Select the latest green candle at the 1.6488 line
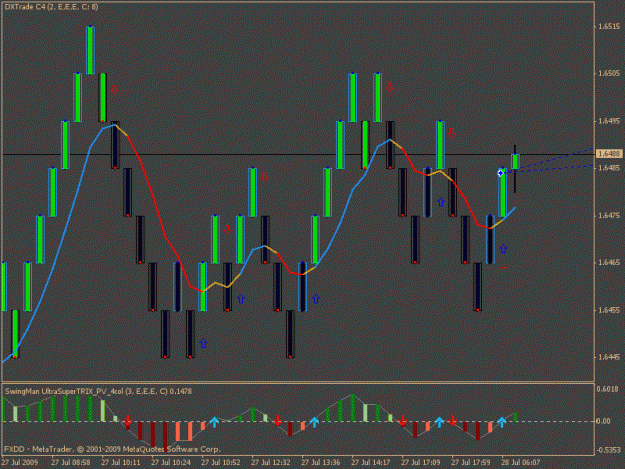Viewport: 625px width, 469px height. click(515, 162)
